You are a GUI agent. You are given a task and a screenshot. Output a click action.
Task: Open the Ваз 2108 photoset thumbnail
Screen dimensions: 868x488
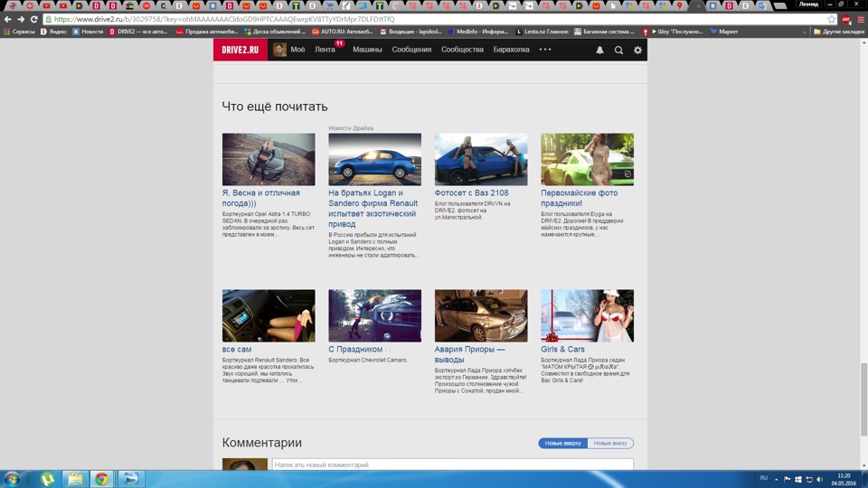pos(481,159)
